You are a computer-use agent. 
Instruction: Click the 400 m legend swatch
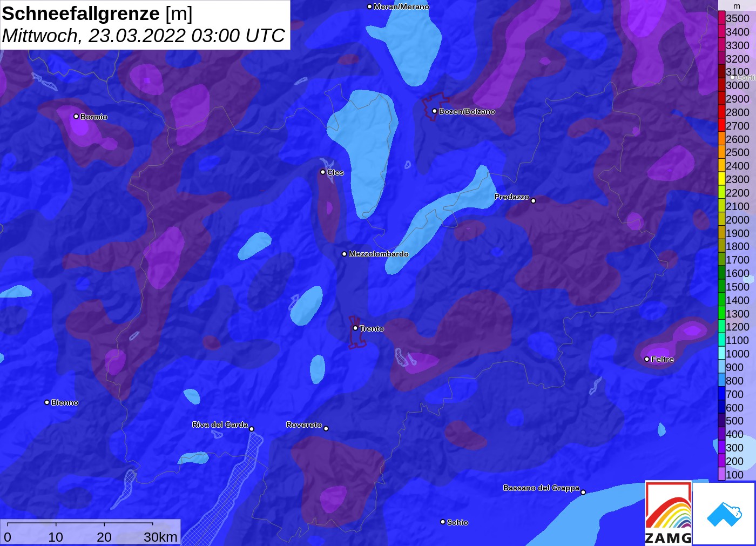coord(721,434)
